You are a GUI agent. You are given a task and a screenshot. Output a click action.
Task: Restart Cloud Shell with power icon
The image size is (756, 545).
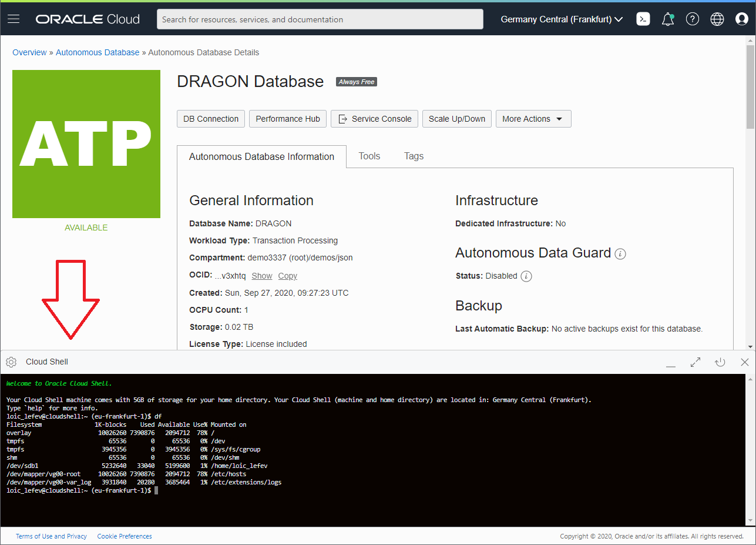click(x=720, y=362)
